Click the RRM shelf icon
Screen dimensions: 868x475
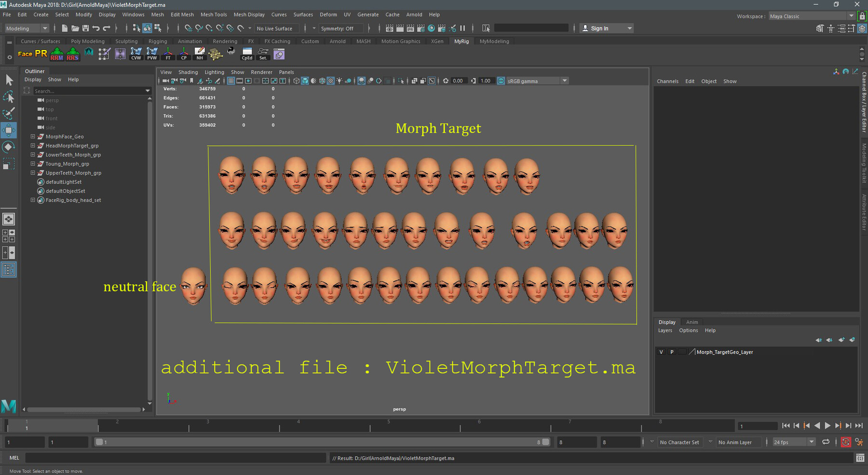[57, 54]
